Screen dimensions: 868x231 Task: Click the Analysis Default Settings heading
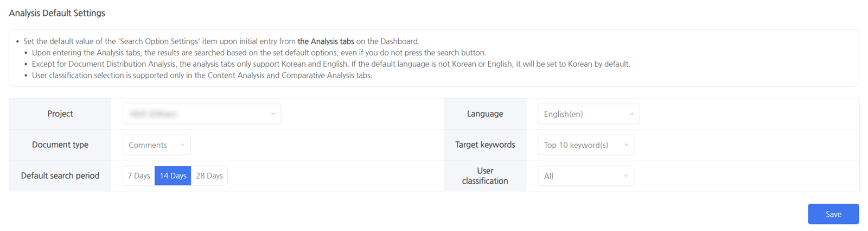coord(57,13)
